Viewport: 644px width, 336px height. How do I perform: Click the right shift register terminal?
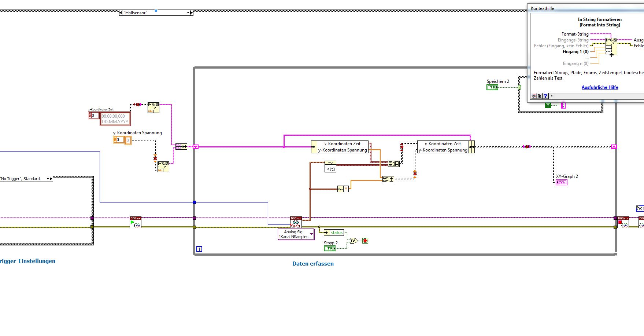(614, 147)
